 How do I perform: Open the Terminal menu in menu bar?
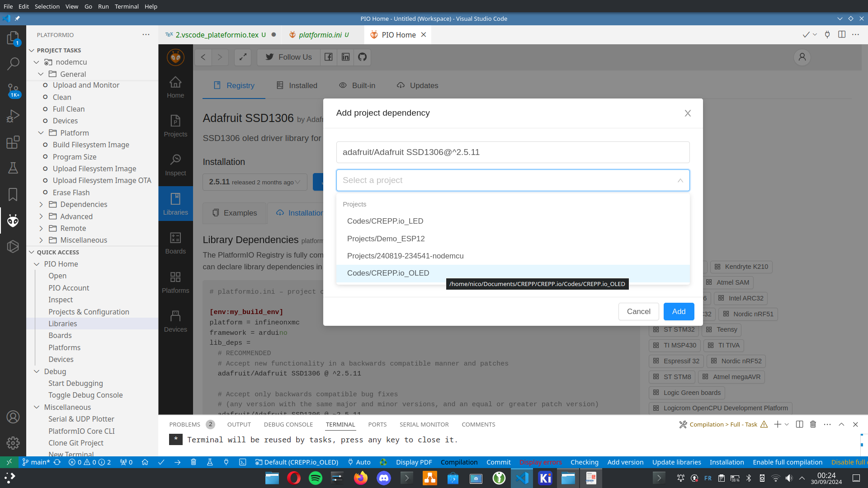pos(127,6)
